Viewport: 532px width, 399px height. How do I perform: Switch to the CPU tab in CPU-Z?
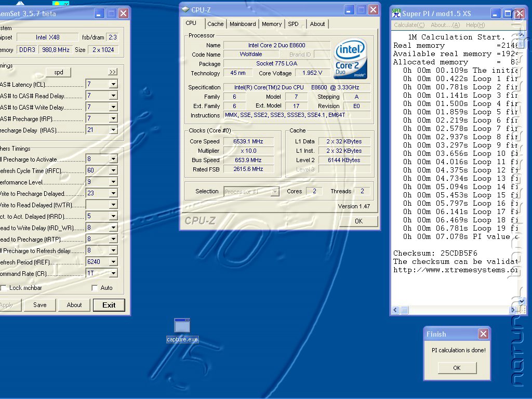coord(191,23)
